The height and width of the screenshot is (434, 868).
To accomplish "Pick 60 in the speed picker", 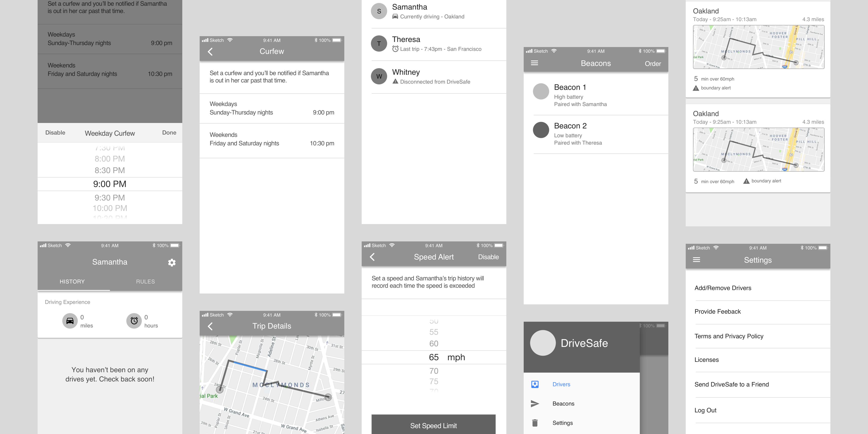I will (434, 344).
